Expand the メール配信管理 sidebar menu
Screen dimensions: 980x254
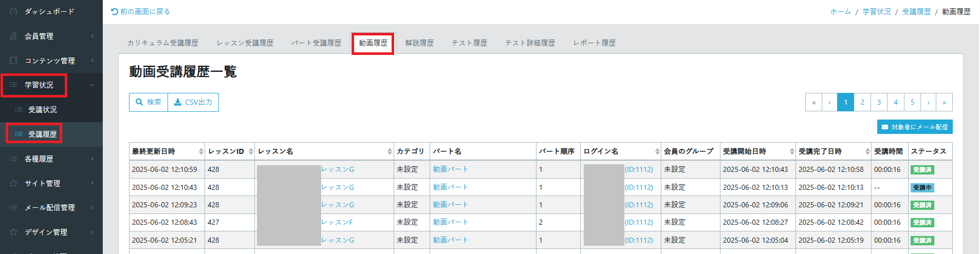(92, 208)
